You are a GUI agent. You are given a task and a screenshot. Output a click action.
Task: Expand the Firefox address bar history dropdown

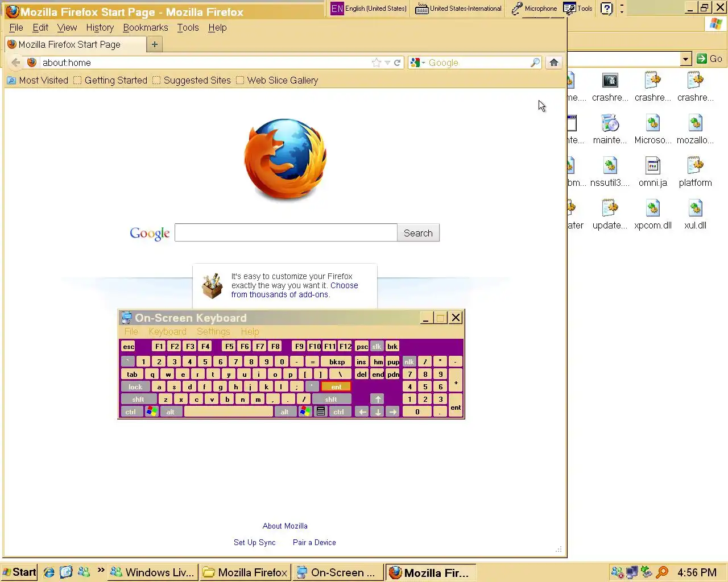click(387, 63)
